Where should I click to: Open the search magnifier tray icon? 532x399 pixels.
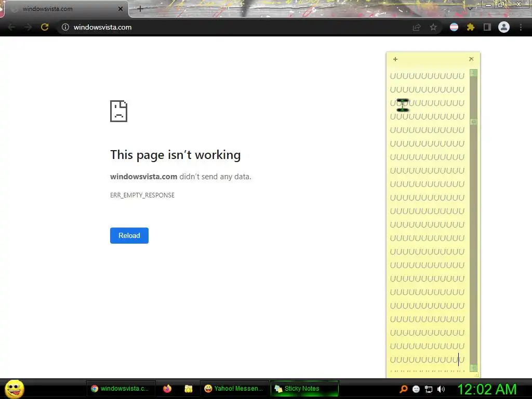(404, 389)
